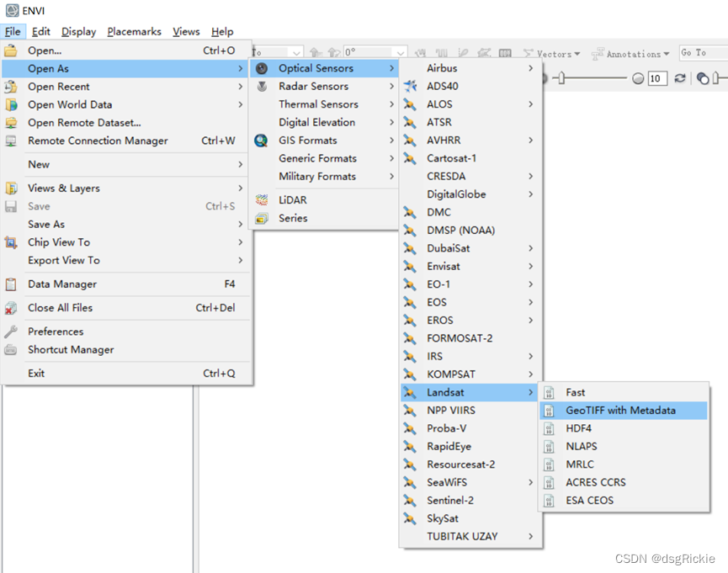Click the value field showing 10
This screenshot has height=573, width=728.
(657, 78)
